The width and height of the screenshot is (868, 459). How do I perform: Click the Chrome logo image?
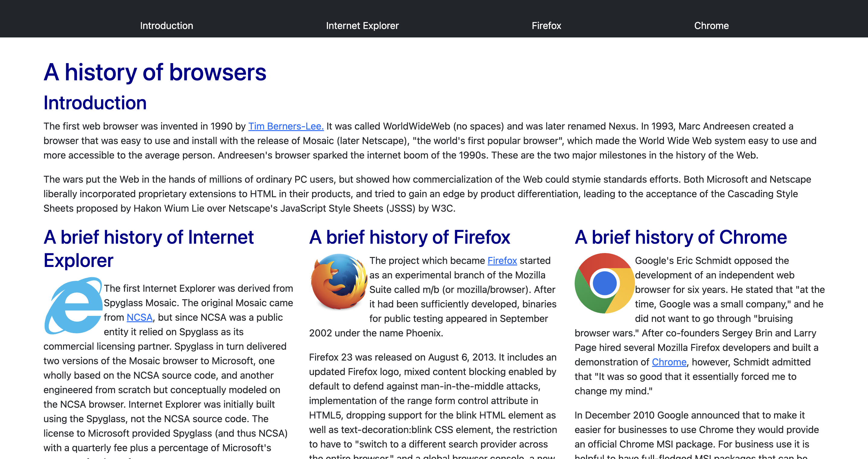click(x=605, y=283)
